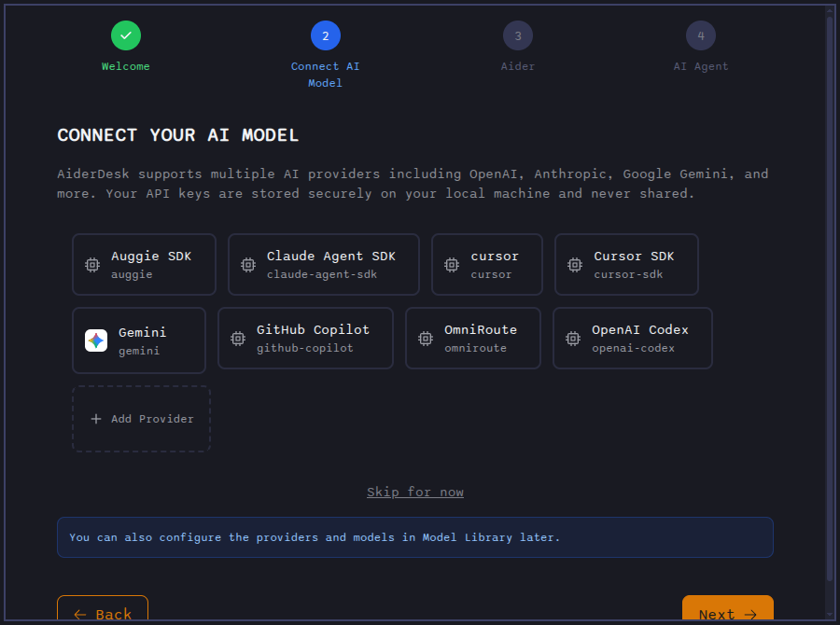Click the Back button text

coord(114,615)
